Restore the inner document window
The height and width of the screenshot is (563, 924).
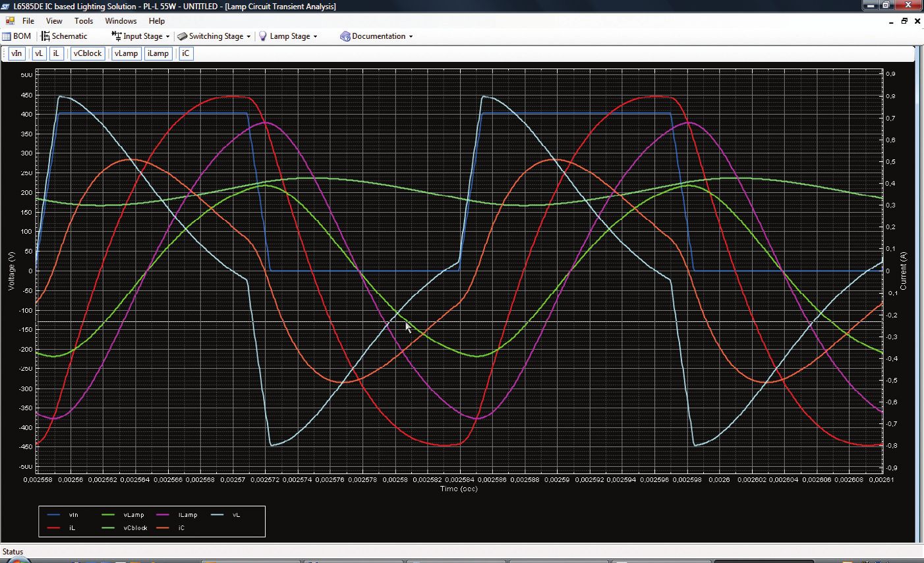pyautogui.click(x=904, y=21)
